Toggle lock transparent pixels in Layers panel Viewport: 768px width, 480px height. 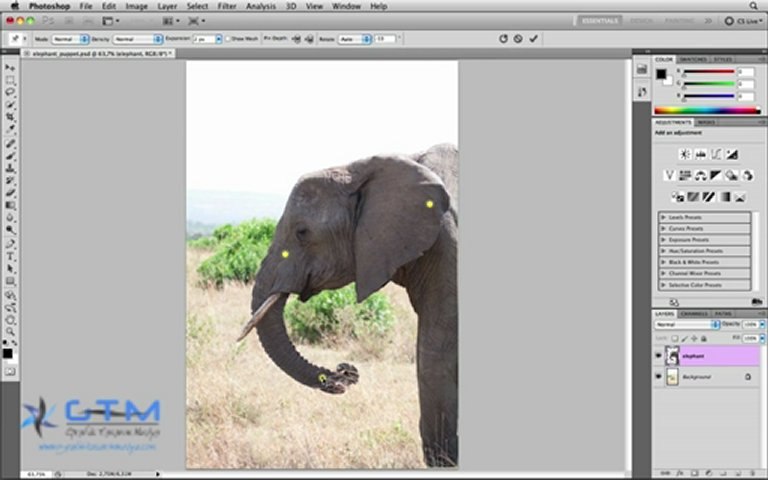tap(674, 338)
